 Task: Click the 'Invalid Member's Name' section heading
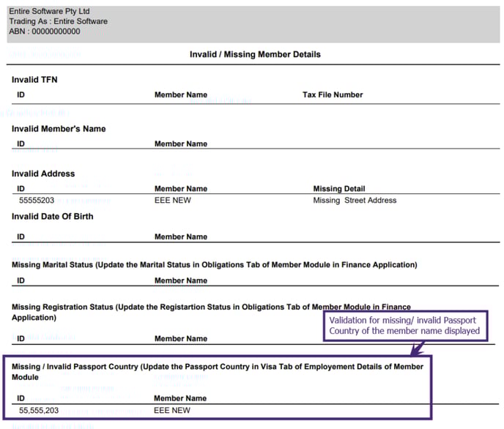(59, 129)
